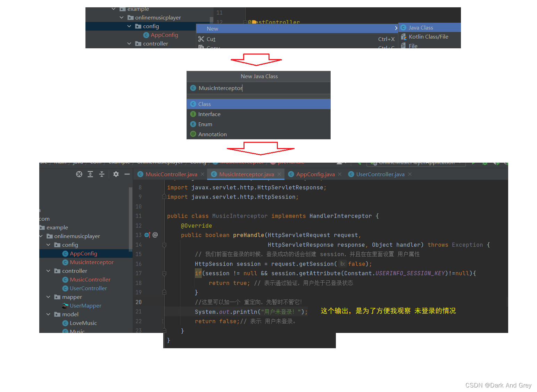The width and height of the screenshot is (537, 392).
Task: Choose Java Class from New submenu
Action: (x=430, y=27)
